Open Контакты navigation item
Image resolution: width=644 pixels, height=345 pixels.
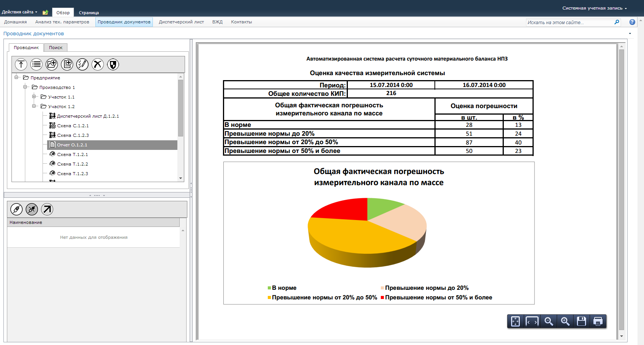point(241,22)
